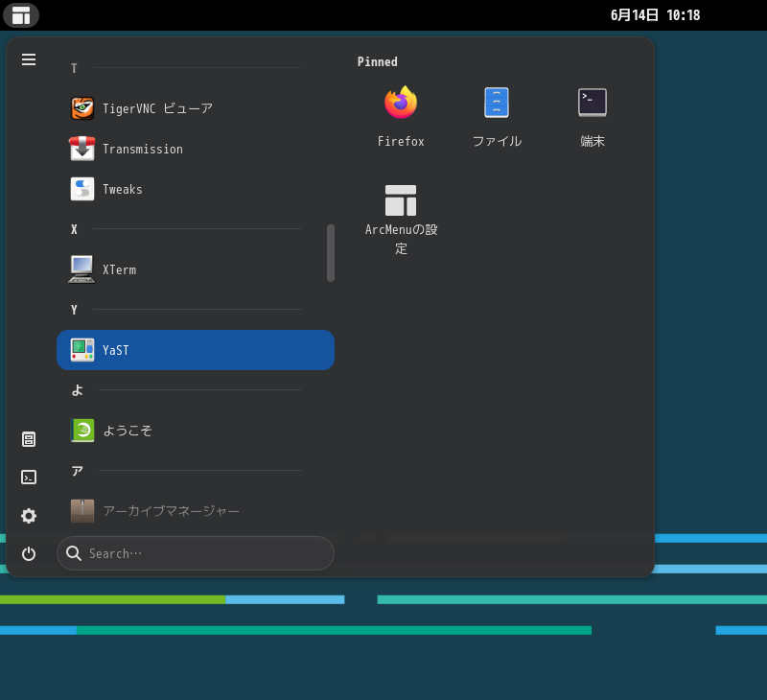Click the Search input field

pos(196,553)
